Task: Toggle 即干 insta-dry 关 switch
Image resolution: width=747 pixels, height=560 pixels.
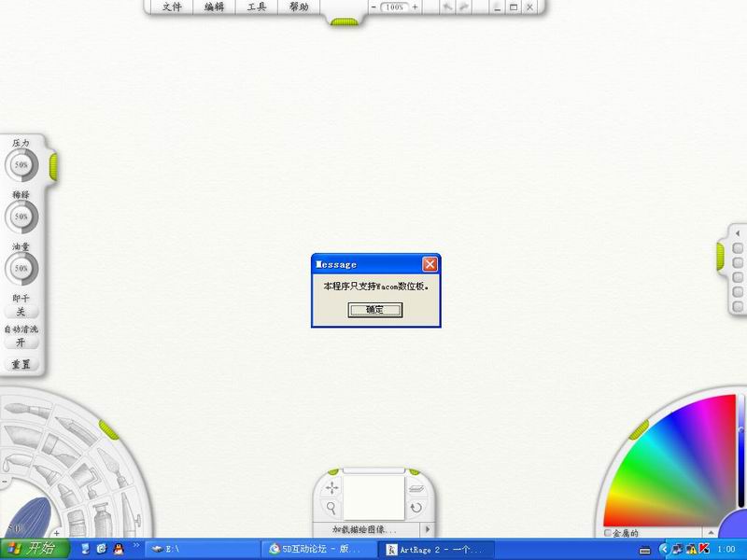Action: point(21,312)
